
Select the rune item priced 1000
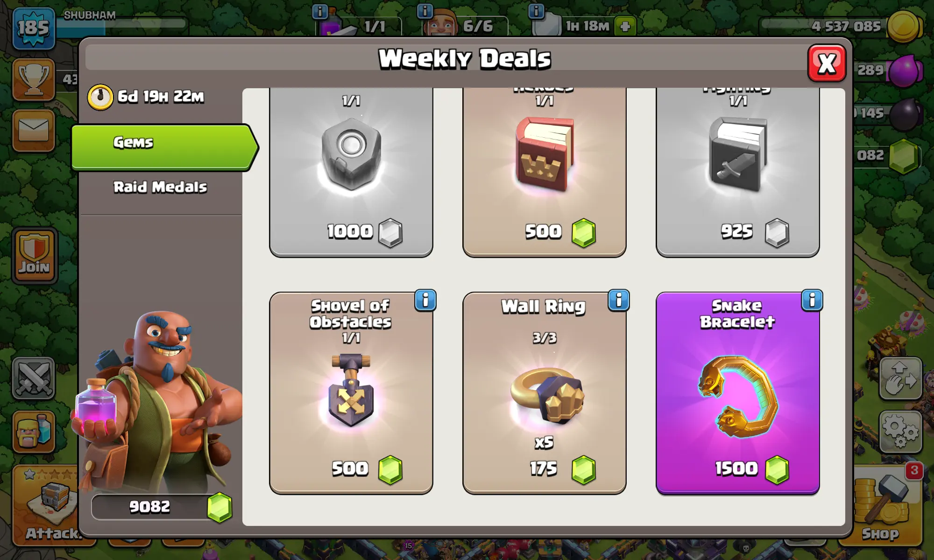coord(351,172)
